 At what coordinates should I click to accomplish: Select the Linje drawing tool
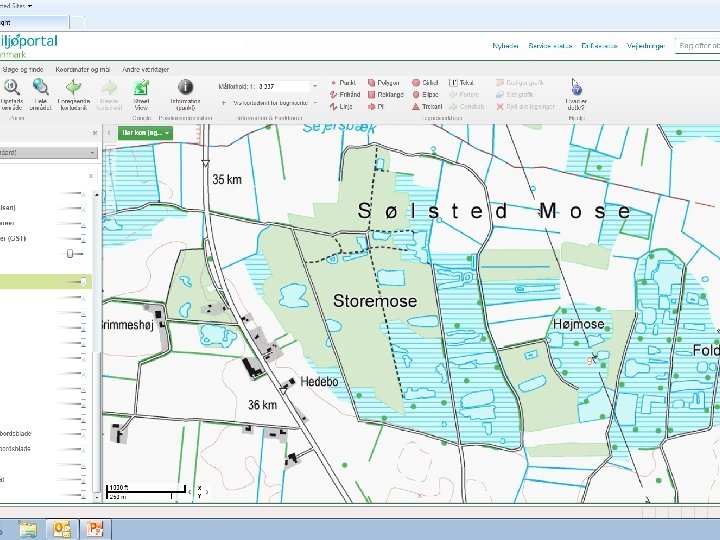coord(341,107)
